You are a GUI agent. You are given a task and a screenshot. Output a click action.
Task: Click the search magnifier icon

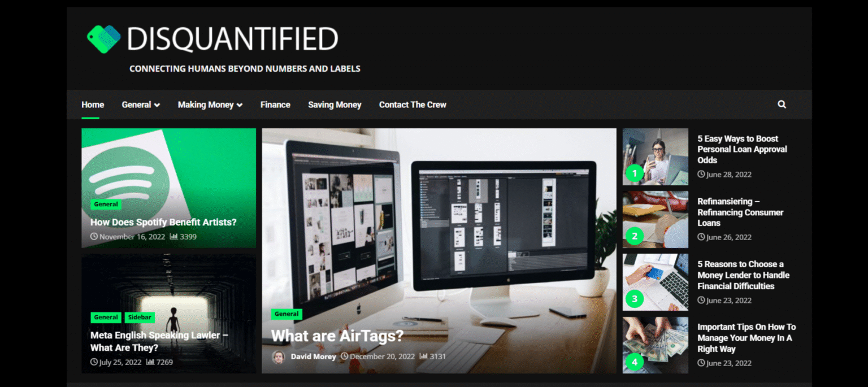pos(782,105)
